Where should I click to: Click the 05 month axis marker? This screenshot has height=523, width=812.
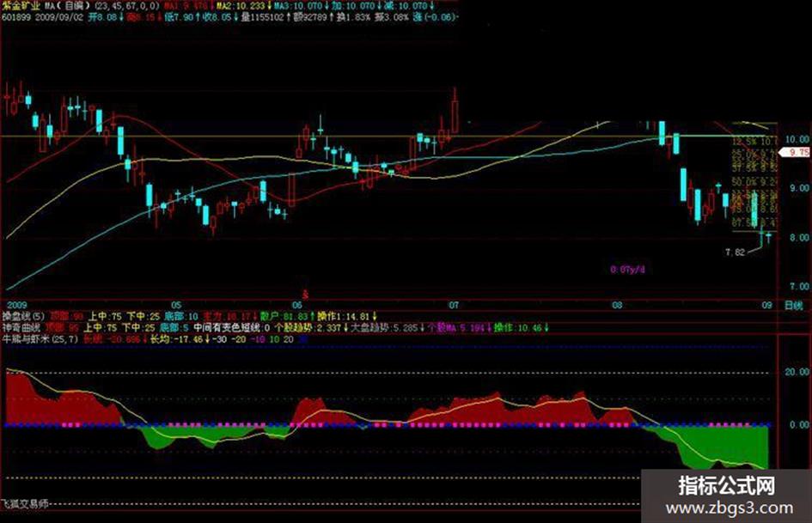point(177,306)
